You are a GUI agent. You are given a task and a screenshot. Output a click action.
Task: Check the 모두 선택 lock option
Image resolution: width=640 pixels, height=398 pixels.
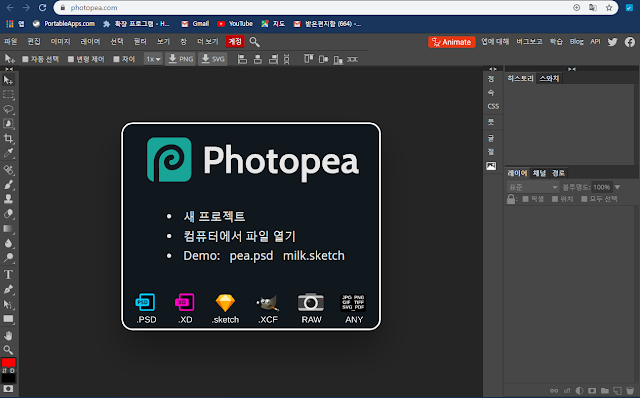(584, 199)
